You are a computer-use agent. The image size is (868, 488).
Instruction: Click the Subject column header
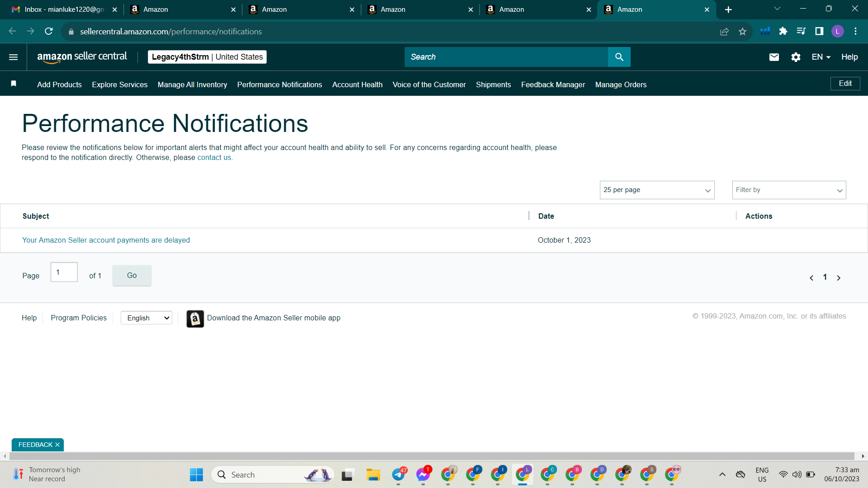[36, 216]
